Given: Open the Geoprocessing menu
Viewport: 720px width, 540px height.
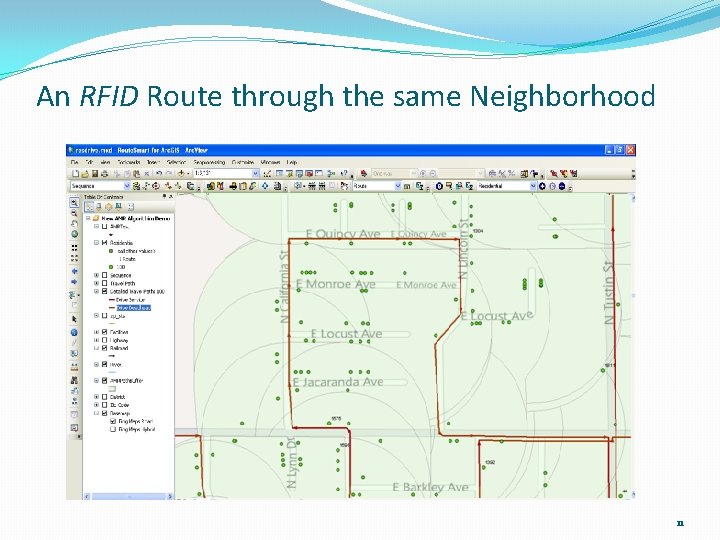Looking at the screenshot, I should [x=209, y=162].
